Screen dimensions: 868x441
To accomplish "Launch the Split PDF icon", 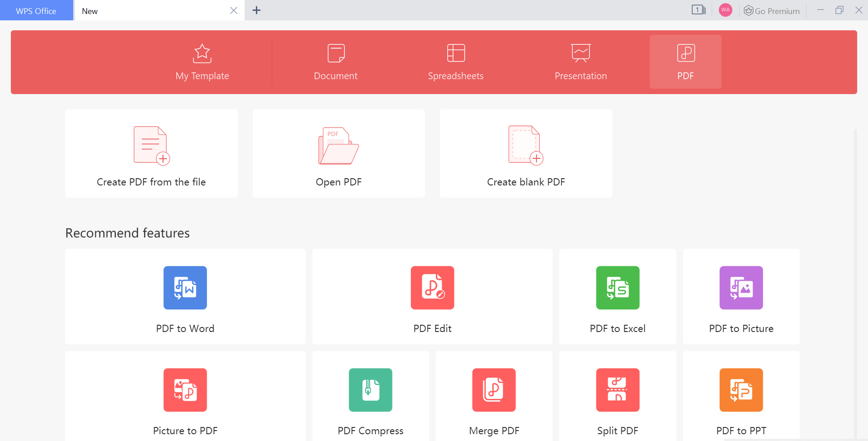I will pyautogui.click(x=618, y=390).
